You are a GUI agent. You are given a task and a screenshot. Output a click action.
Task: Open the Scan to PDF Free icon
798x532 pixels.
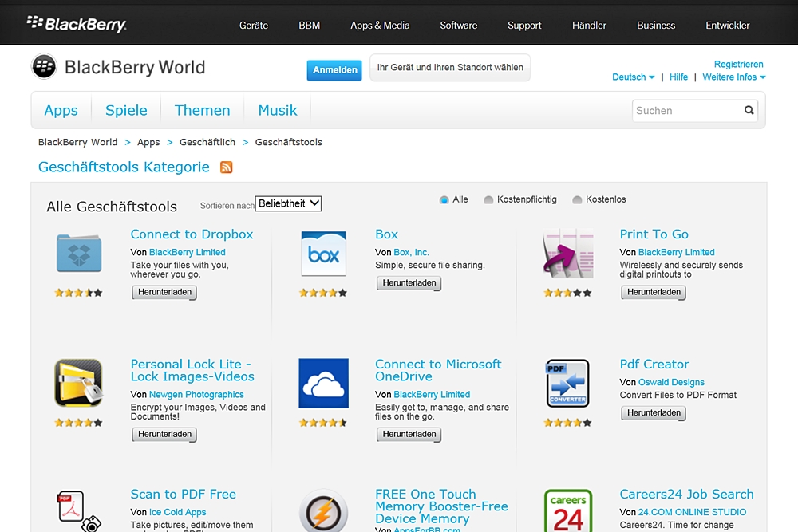click(x=79, y=510)
